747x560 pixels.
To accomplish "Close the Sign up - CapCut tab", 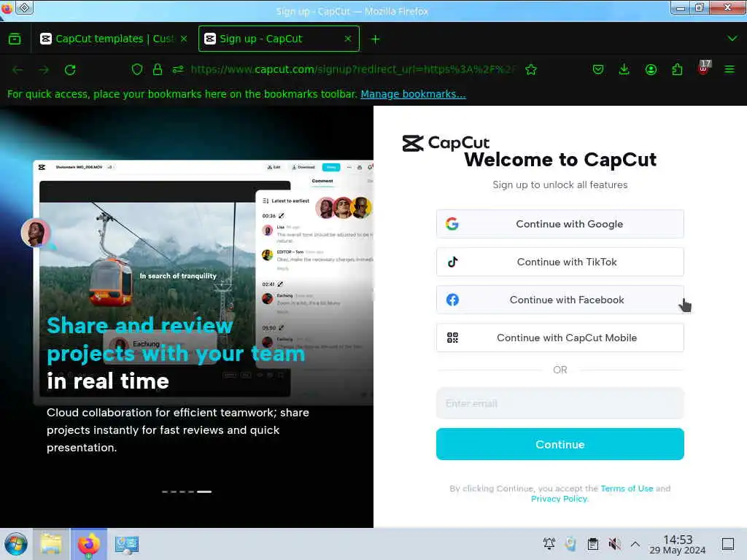I will pyautogui.click(x=348, y=39).
